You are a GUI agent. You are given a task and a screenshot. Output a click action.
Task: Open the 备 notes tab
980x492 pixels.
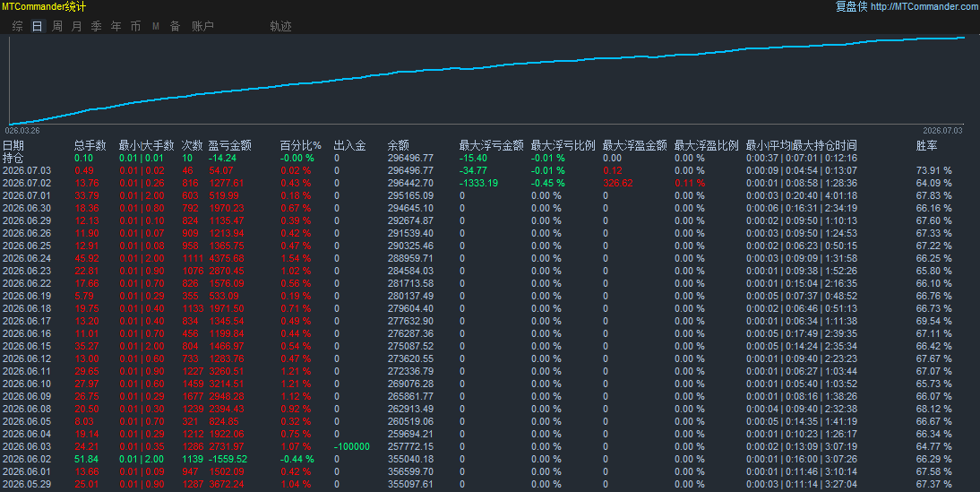(175, 26)
